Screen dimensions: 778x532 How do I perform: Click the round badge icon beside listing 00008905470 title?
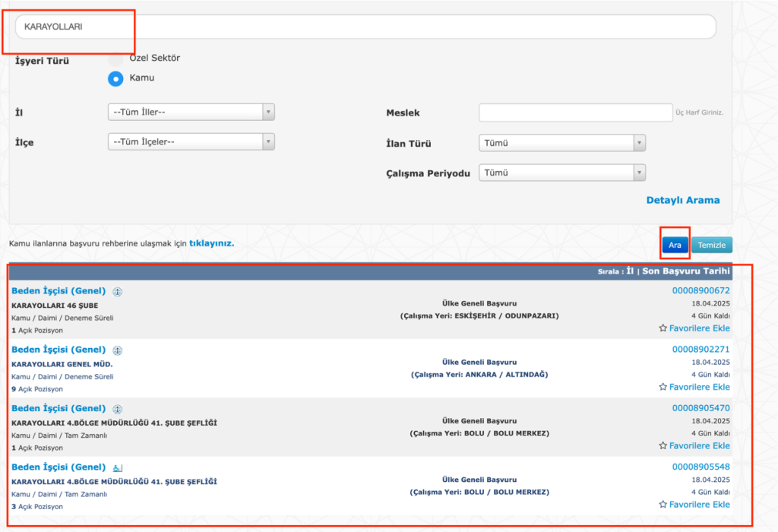118,409
